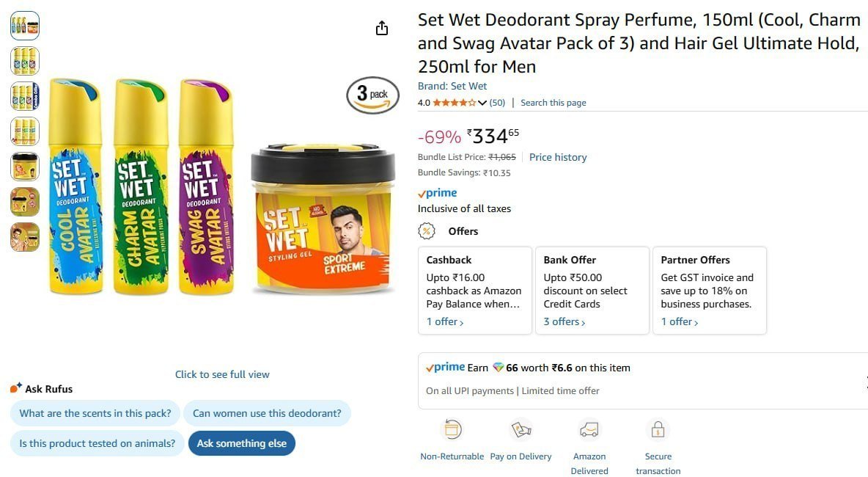Image resolution: width=868 pixels, height=477 pixels.
Task: Click the Pay on Delivery icon
Action: pyautogui.click(x=521, y=429)
